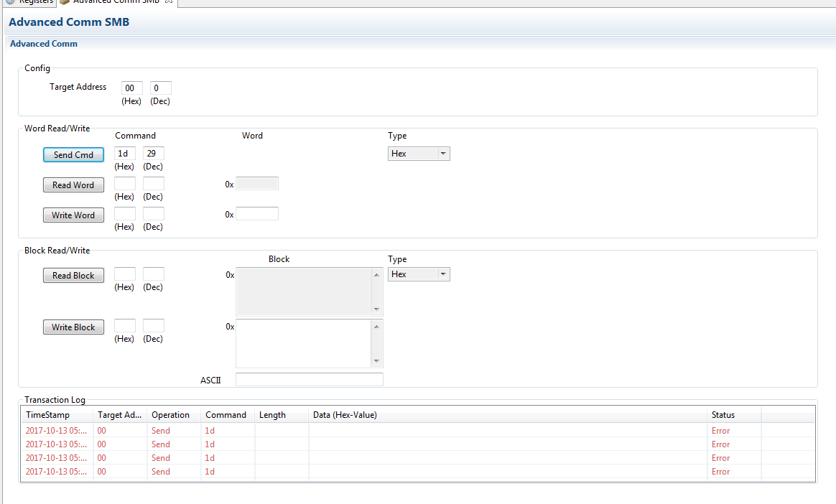Click the Registers tab gear icon
This screenshot has height=504, width=836.
10,2
